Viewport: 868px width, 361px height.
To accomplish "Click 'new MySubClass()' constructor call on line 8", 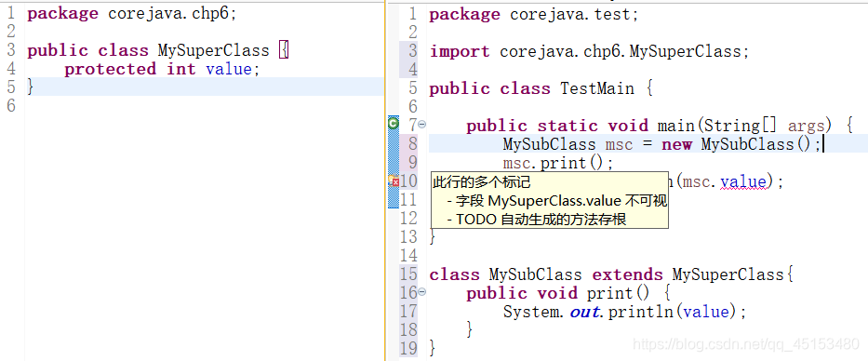I will pos(738,145).
